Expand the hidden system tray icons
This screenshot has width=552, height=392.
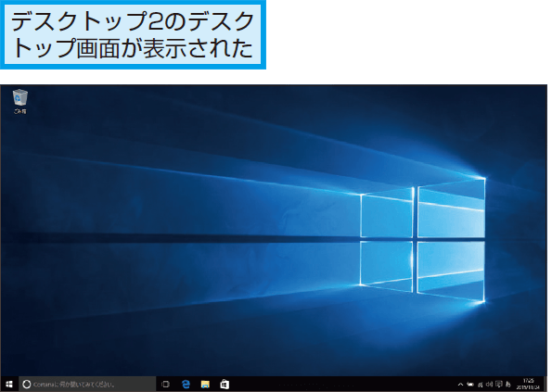tap(460, 385)
